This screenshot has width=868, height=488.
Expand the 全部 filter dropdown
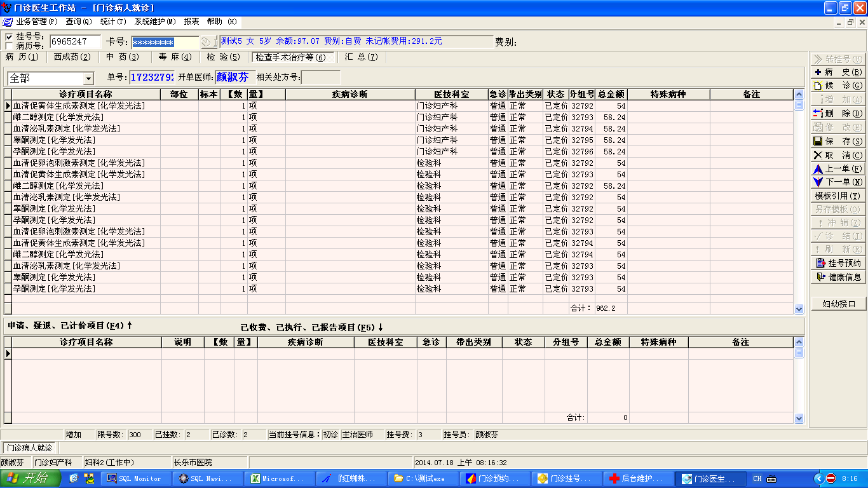coord(88,78)
